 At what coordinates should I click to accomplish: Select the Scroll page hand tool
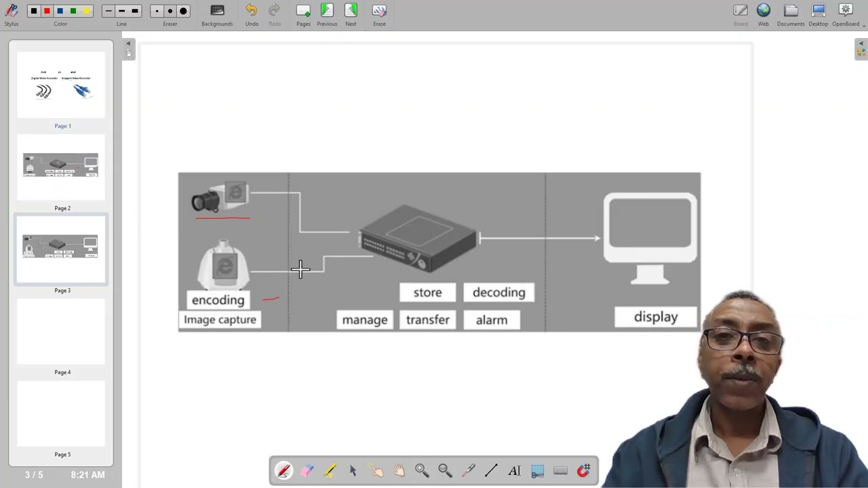(399, 470)
